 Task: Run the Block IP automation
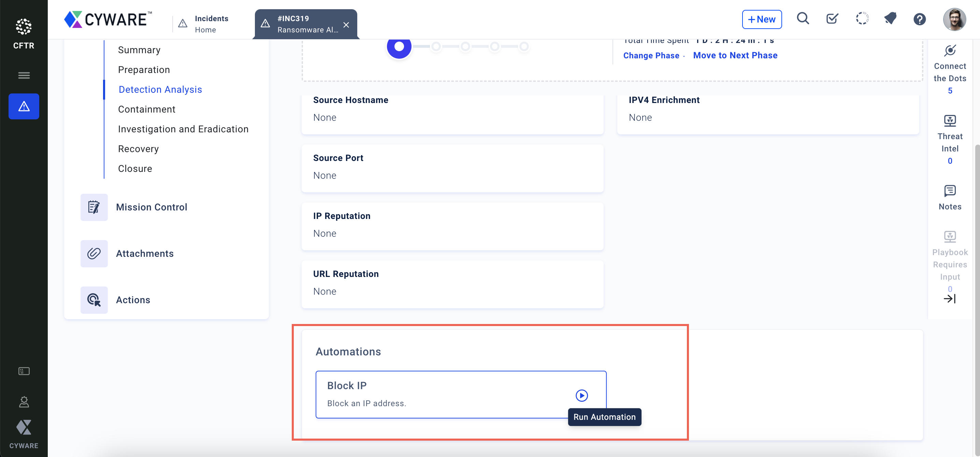point(581,395)
